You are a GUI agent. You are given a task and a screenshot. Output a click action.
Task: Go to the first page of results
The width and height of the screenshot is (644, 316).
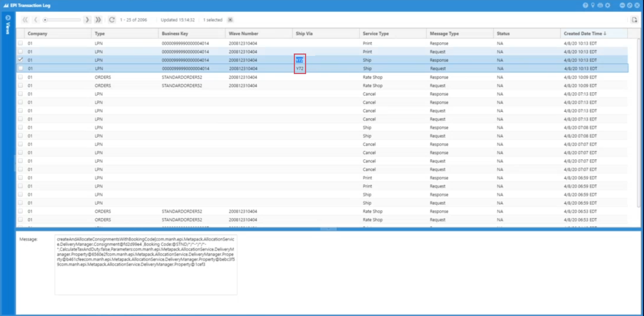pos(25,20)
